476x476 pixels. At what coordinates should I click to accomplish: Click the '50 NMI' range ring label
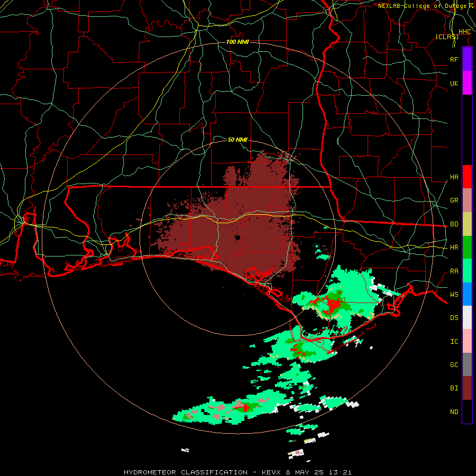pos(237,140)
